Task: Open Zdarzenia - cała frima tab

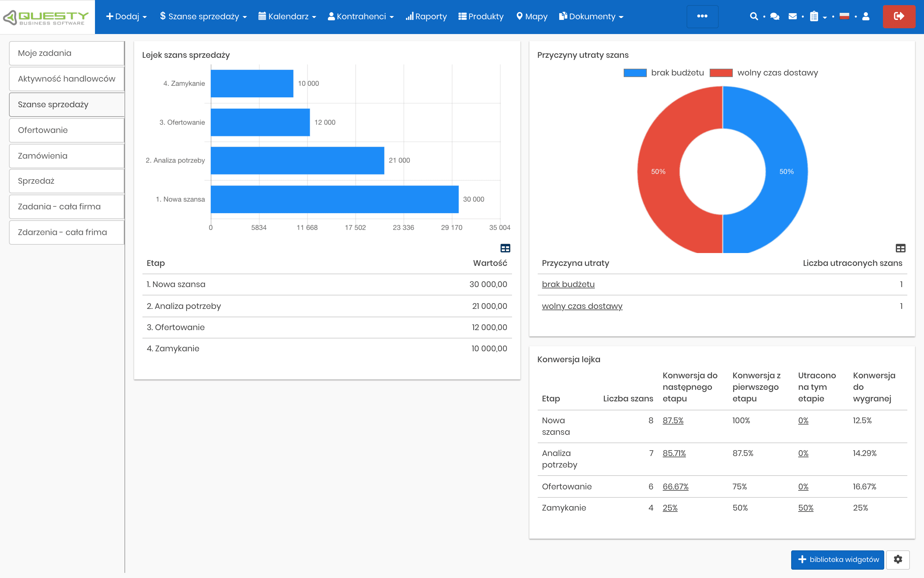Action: click(67, 232)
